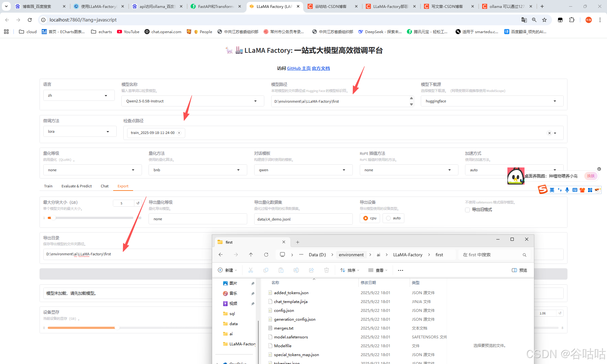The image size is (607, 364).
Task: Click the device memory slider handle
Action: pyautogui.click(x=117, y=328)
